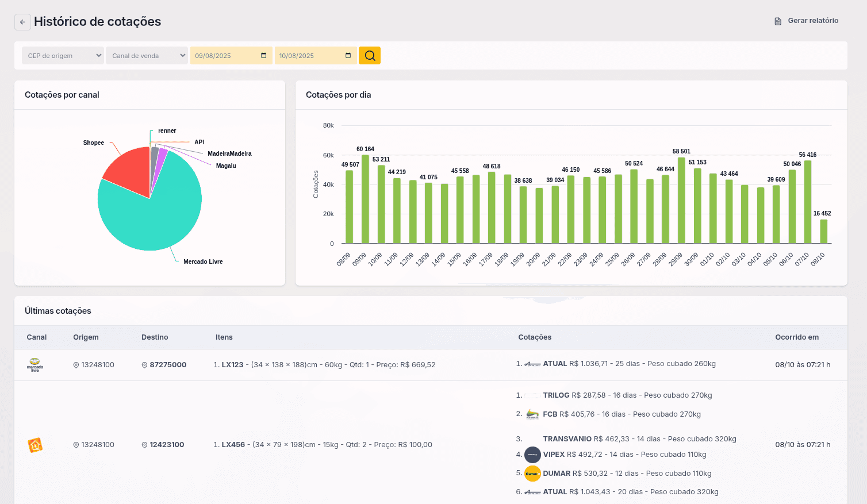Click the DUMAR carrier logo
This screenshot has width=867, height=504.
pos(532,474)
